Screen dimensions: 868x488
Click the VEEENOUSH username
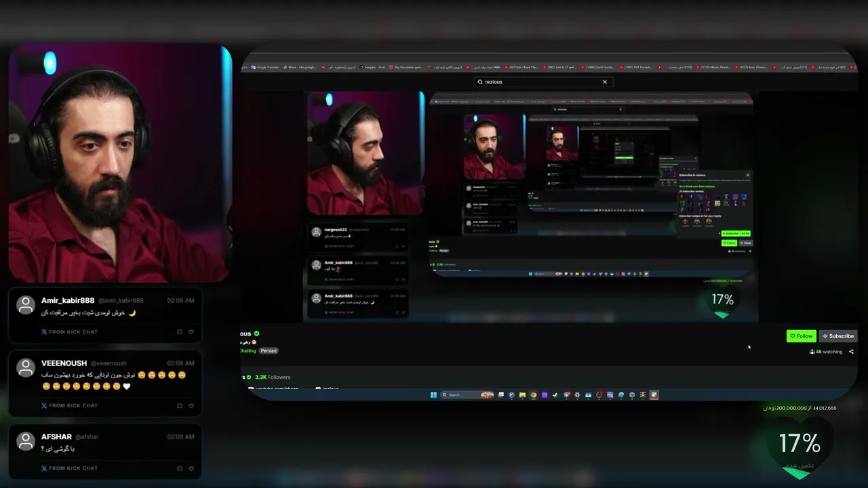[64, 363]
